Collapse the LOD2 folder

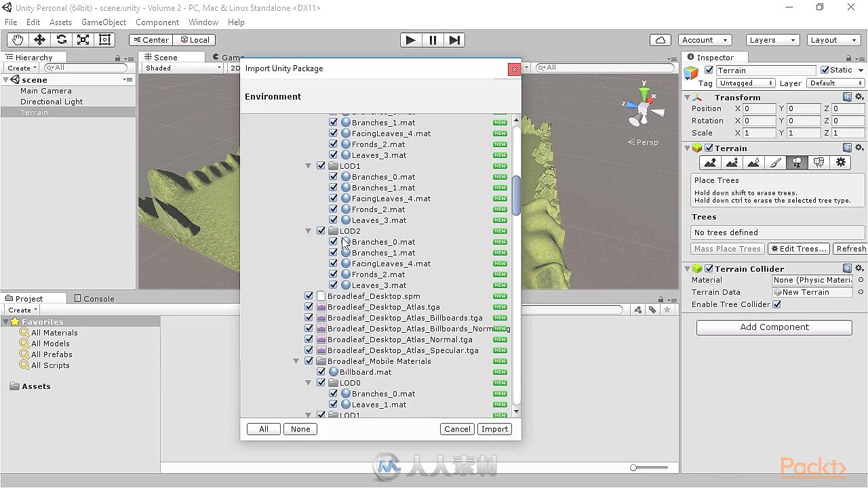coord(309,231)
